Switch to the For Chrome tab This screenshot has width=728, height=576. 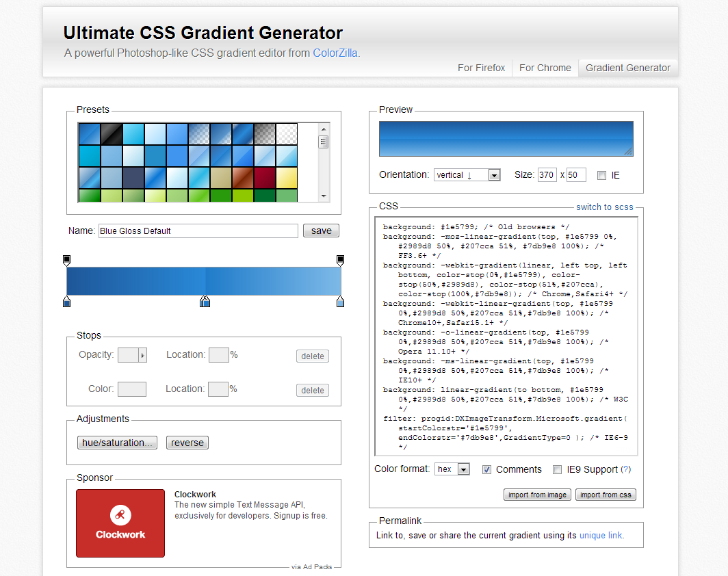545,68
